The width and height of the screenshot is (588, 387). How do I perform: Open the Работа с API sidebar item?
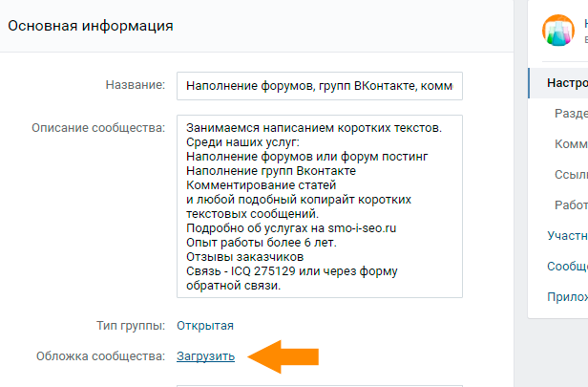click(x=570, y=204)
